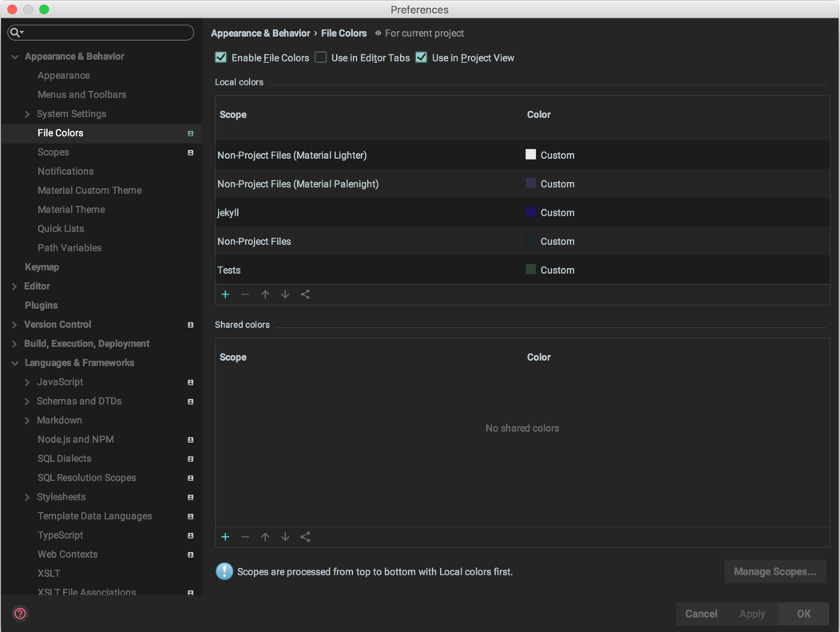Add a new shared color
This screenshot has width=840, height=632.
[225, 537]
